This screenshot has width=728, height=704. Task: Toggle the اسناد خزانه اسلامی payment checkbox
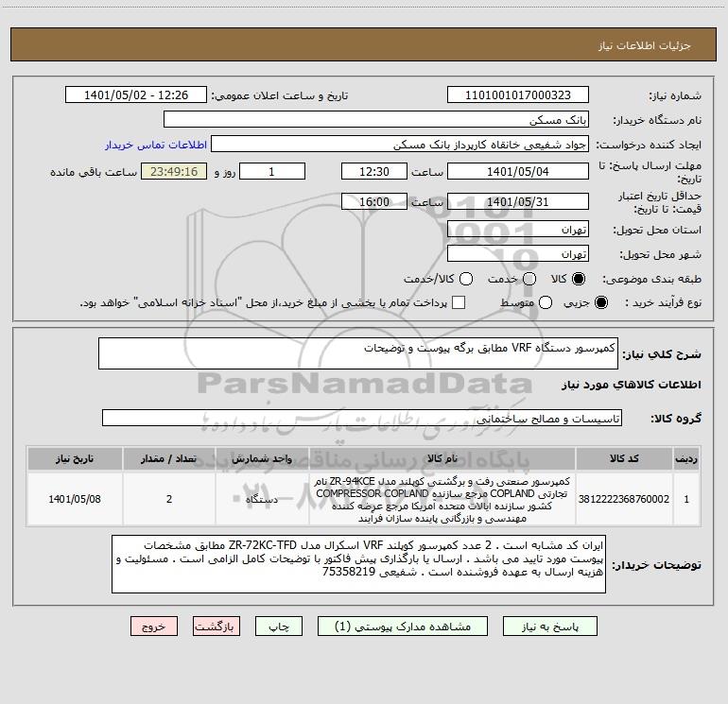(459, 302)
